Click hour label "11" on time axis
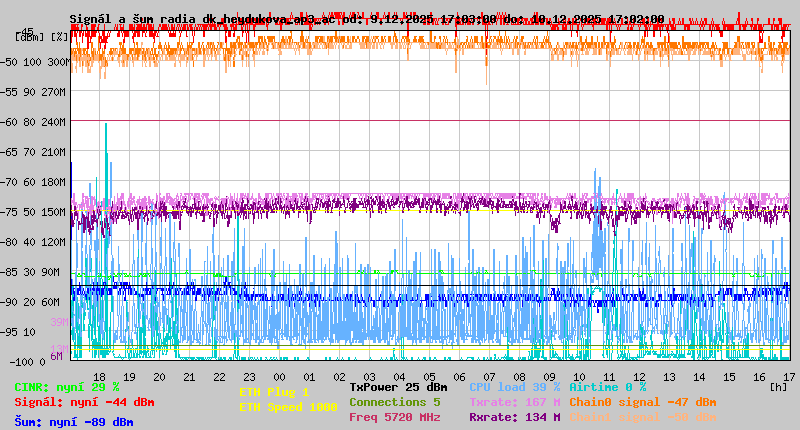Screen dimensions: 800x430 point(610,377)
